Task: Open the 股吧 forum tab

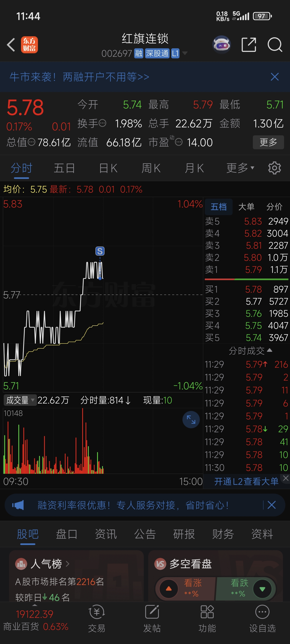Action: point(28,534)
